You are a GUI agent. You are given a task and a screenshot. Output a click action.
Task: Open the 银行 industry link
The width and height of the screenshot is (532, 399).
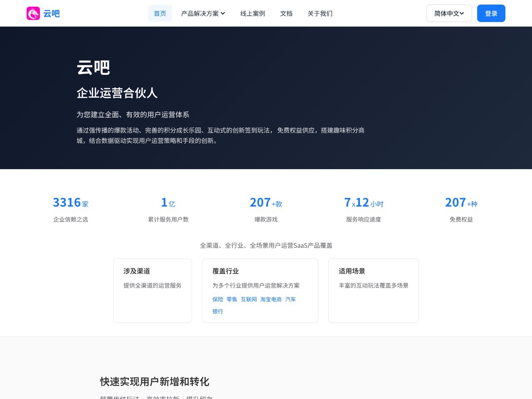(218, 311)
